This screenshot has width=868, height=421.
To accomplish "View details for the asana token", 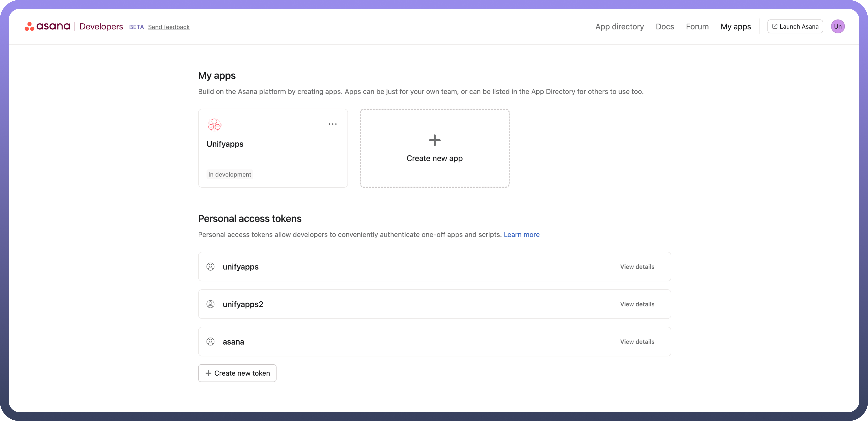I will [x=637, y=341].
